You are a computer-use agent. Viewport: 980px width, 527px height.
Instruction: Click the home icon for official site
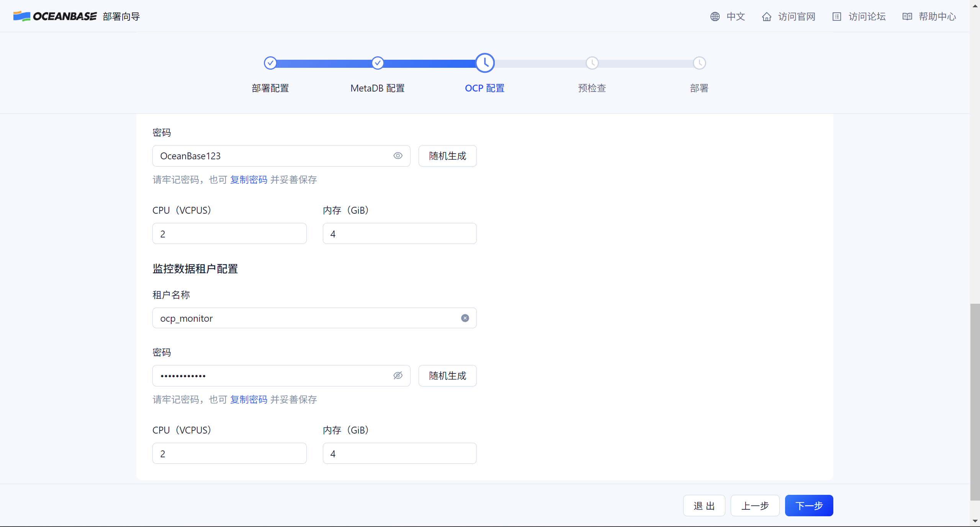click(x=766, y=16)
